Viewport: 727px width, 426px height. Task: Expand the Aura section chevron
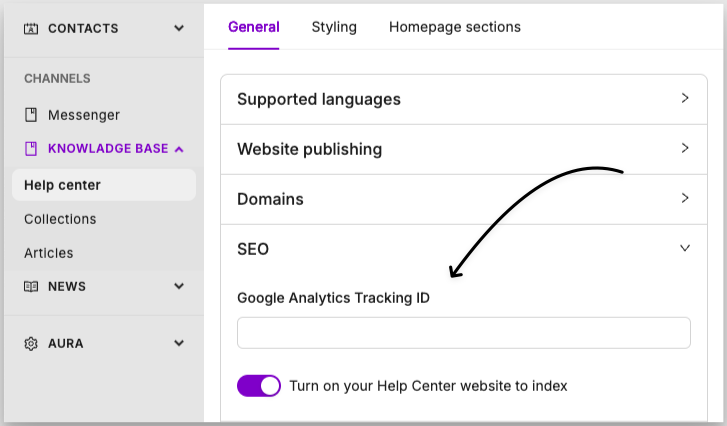pos(179,343)
